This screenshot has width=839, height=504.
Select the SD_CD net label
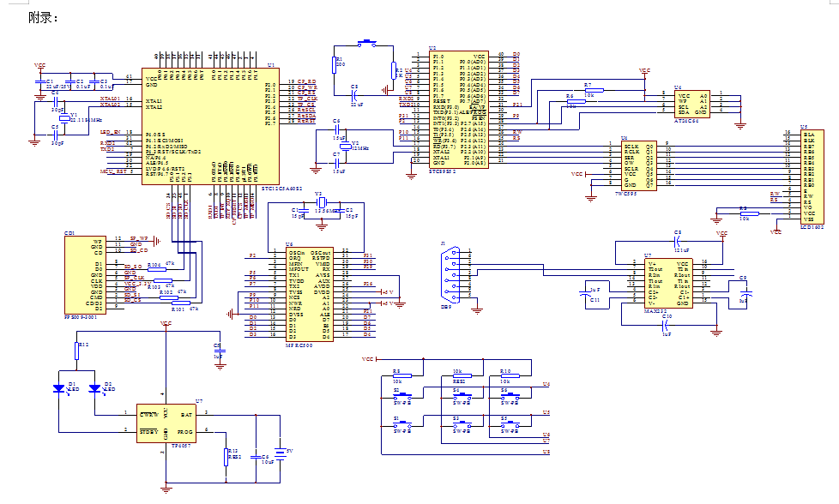tap(138, 250)
